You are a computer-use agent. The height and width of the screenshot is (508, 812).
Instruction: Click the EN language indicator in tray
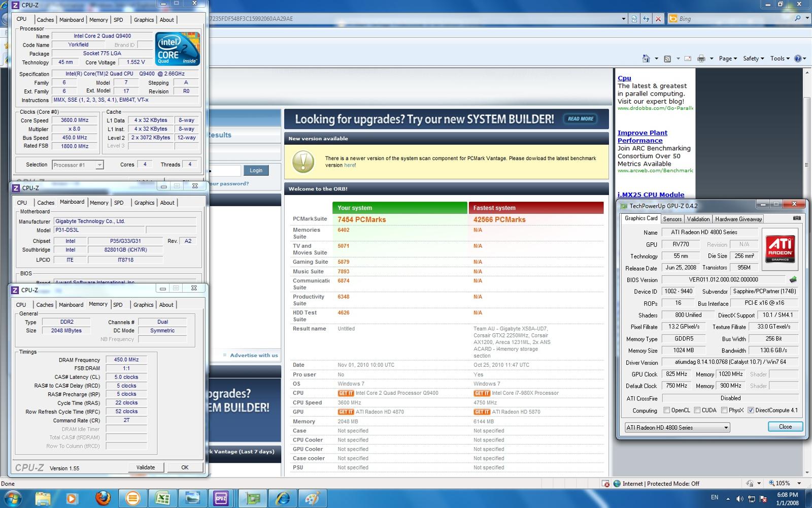[x=715, y=497]
